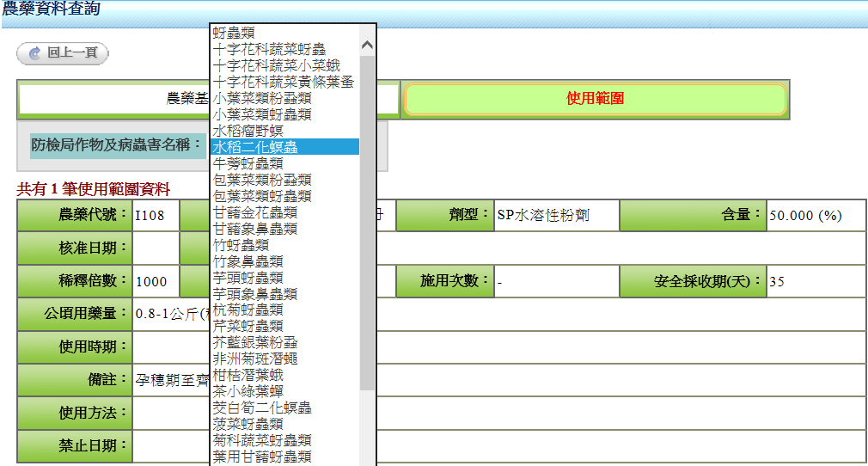The image size is (868, 466).
Task: Choose the 茶小綠葉蟬 option
Action: pyautogui.click(x=248, y=391)
